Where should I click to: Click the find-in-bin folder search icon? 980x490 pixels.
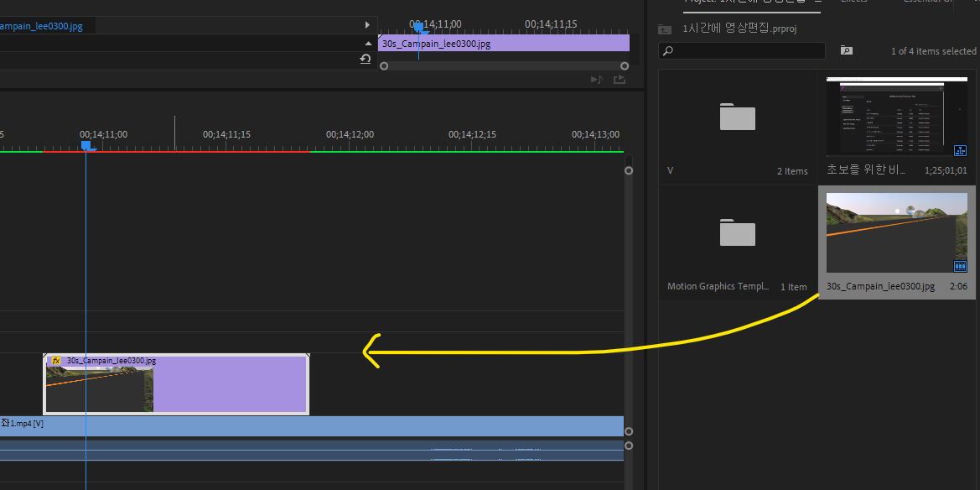point(846,50)
